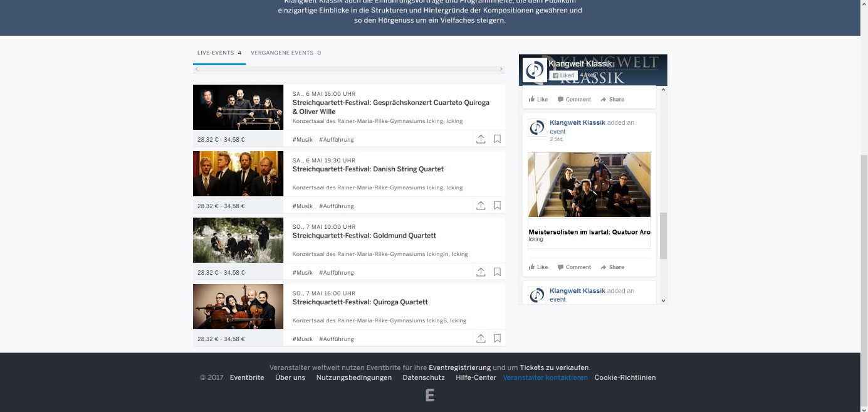This screenshot has width=868, height=412.
Task: Click SO., 7 MAI 10:00 UHR date text
Action: click(324, 227)
